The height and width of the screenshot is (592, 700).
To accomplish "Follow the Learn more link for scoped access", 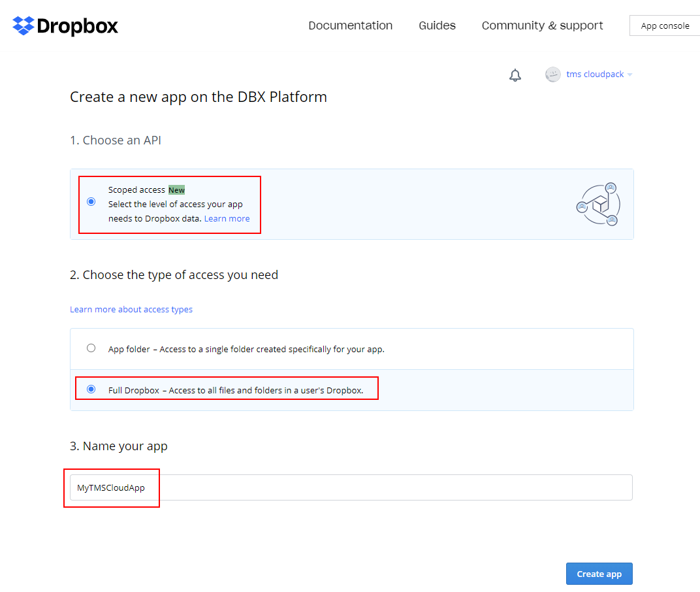I will (x=227, y=219).
